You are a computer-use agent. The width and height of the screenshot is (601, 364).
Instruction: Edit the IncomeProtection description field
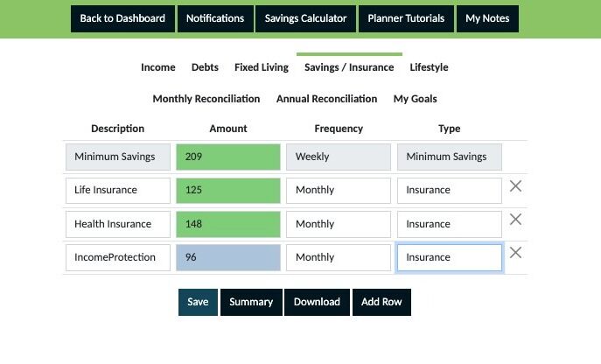[x=118, y=258]
